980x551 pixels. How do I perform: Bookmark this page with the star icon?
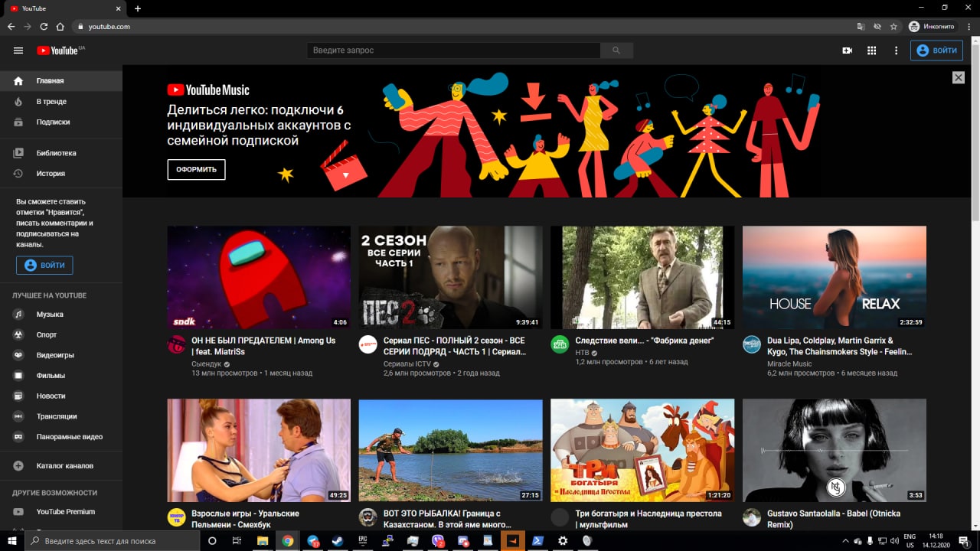pos(893,26)
